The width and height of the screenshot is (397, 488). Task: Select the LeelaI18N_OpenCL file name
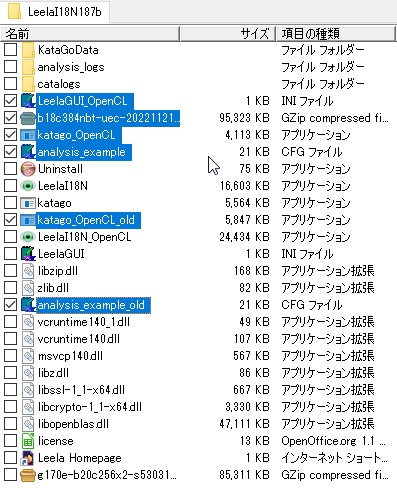tap(85, 237)
